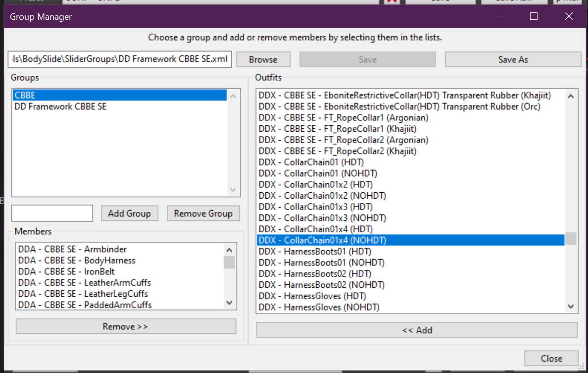
Task: Click the new group name text field
Action: point(52,213)
